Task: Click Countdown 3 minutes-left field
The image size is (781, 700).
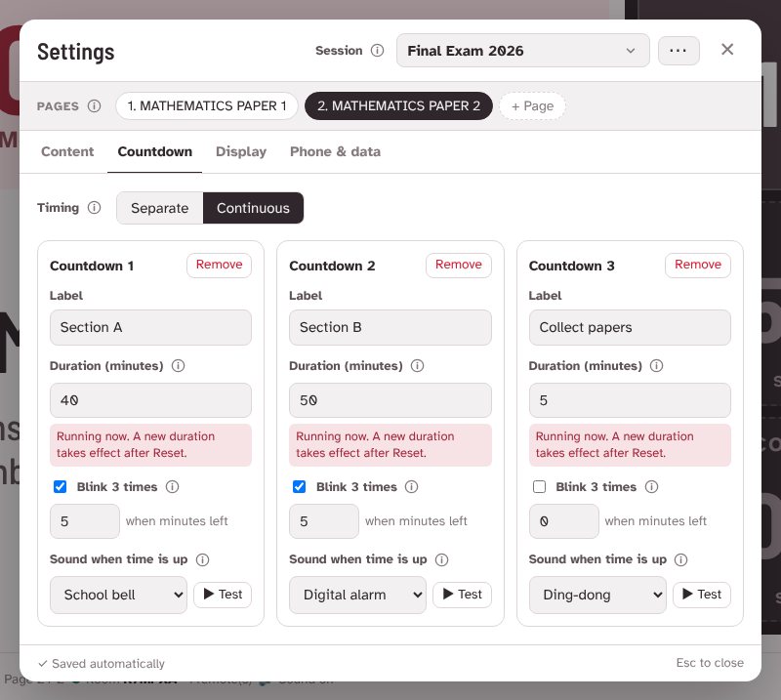Action: (x=564, y=521)
